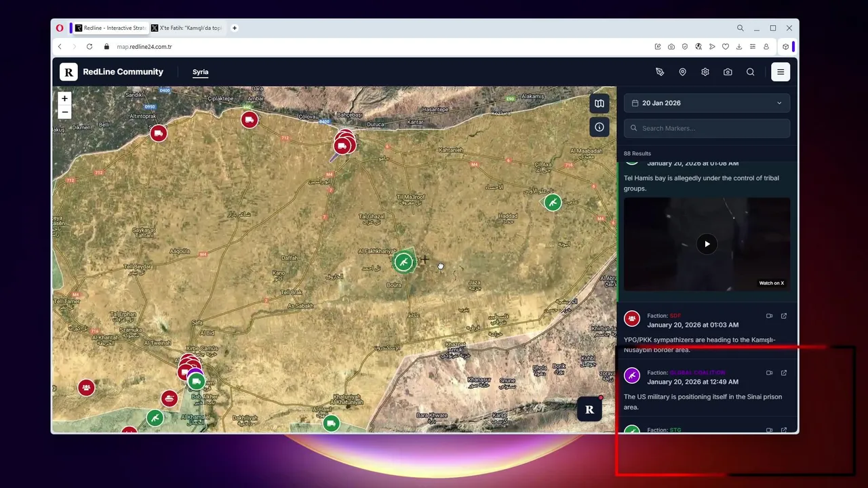Screen dimensions: 868x488
Task: Select red group marker near Al-Khanfah
Action: coord(86,388)
